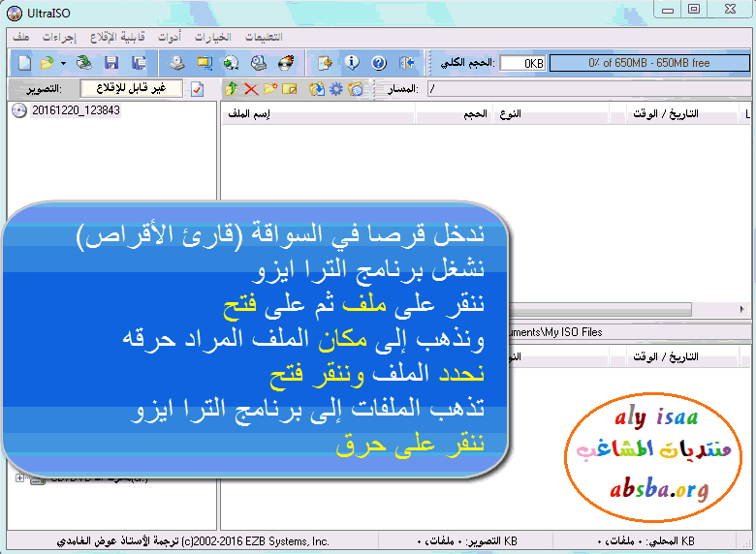Open the dropdown arrow beside the Open icon
The width and height of the screenshot is (756, 554).
pyautogui.click(x=63, y=63)
